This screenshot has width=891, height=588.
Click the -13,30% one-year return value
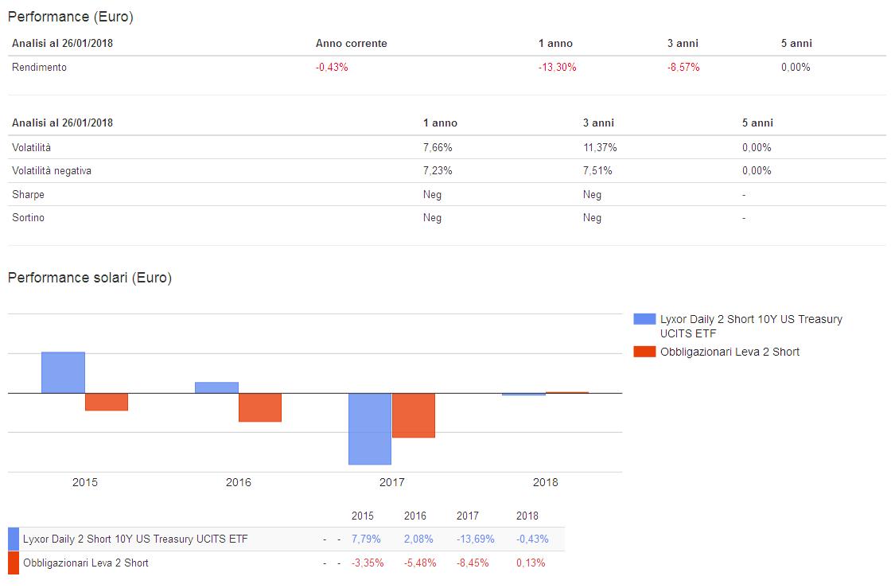point(557,68)
